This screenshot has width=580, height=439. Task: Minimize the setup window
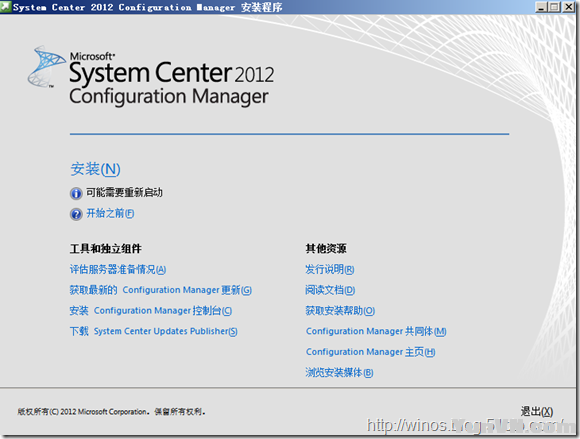(x=541, y=7)
